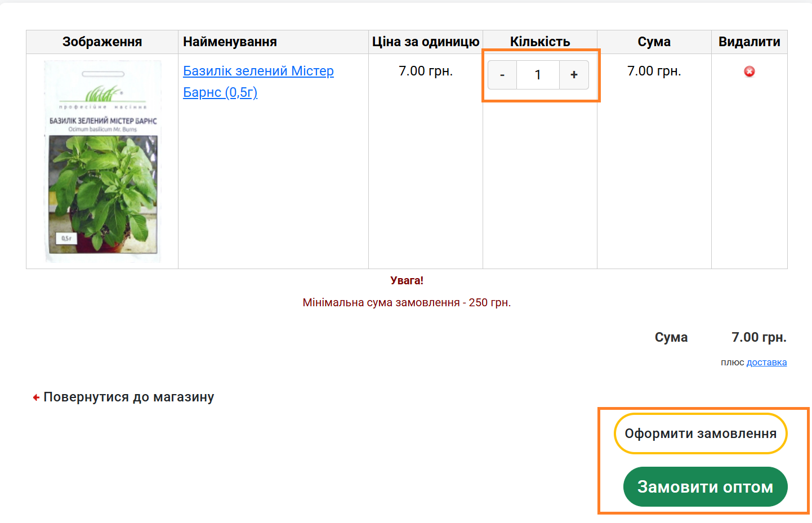The image size is (812, 523).
Task: Click the bold total 7.00 грн. below the table
Action: click(759, 337)
